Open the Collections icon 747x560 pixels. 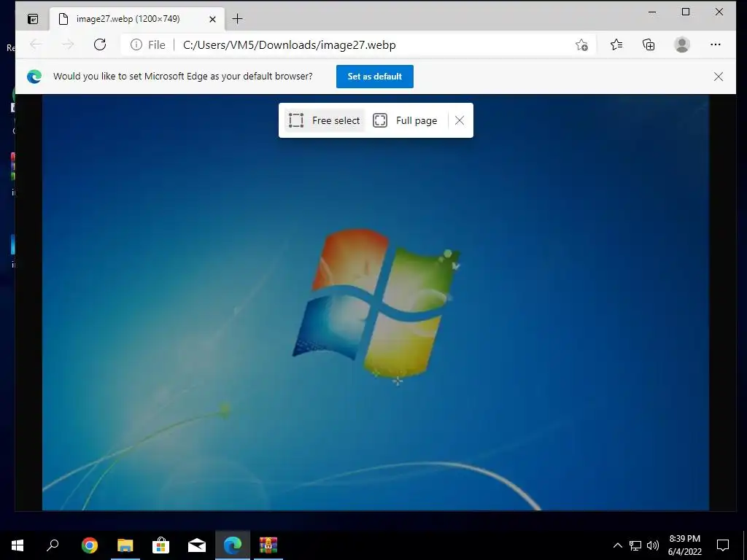(x=649, y=44)
